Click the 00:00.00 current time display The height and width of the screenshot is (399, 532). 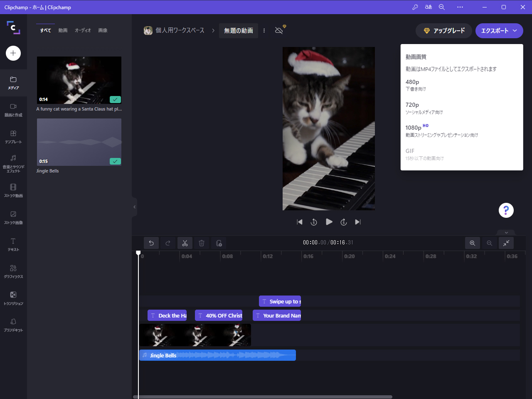click(315, 243)
